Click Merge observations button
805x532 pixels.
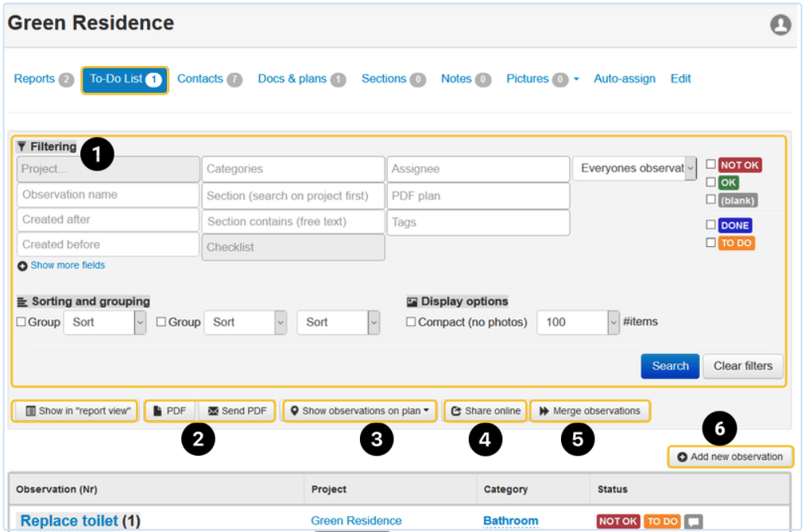(590, 411)
